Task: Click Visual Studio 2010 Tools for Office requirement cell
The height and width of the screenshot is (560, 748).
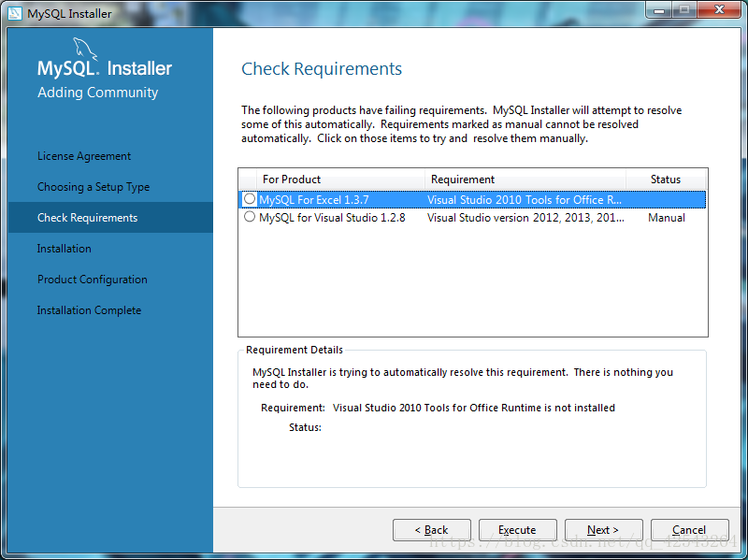Action: (x=525, y=200)
